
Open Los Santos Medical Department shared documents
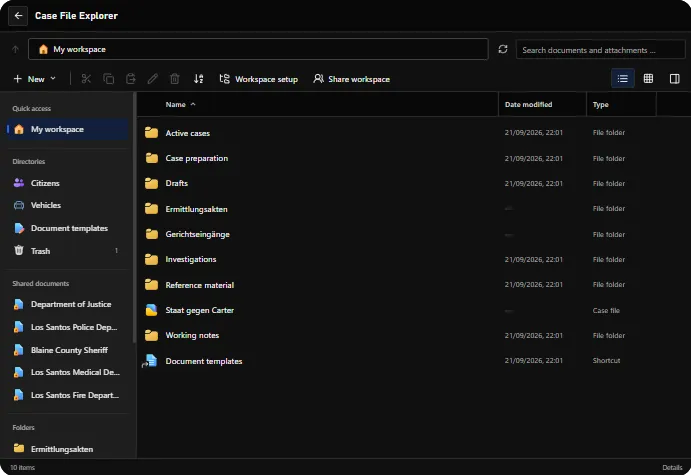[68, 372]
